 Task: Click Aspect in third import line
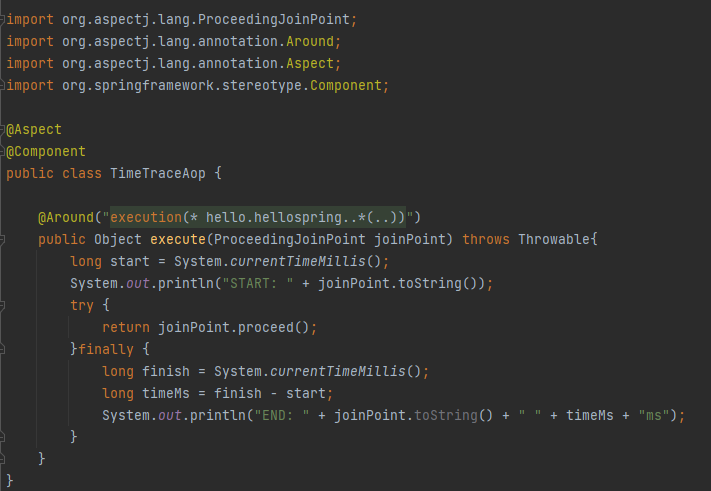(x=310, y=63)
